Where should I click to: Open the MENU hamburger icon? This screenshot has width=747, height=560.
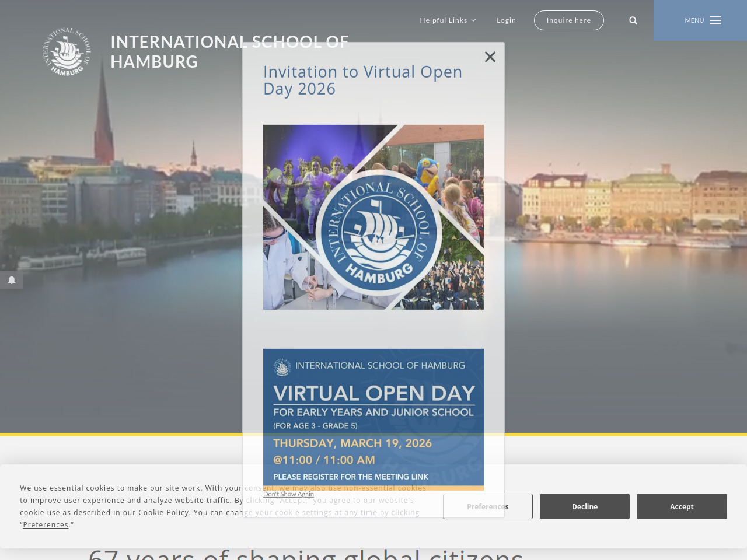click(x=715, y=20)
